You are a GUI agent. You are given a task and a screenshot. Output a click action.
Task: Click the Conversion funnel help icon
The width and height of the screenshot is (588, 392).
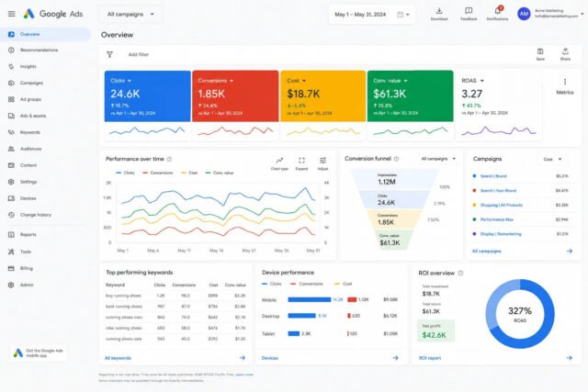pos(396,159)
